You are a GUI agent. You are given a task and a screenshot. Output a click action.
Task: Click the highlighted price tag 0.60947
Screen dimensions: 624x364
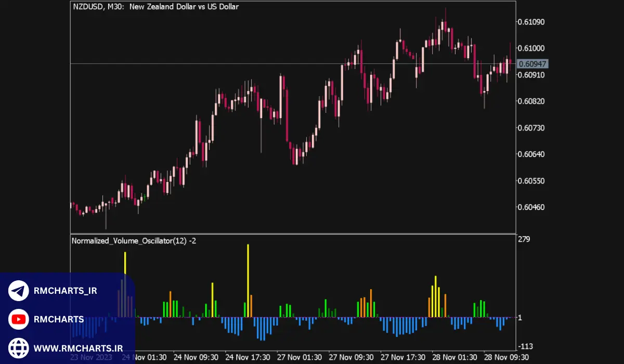pyautogui.click(x=531, y=63)
